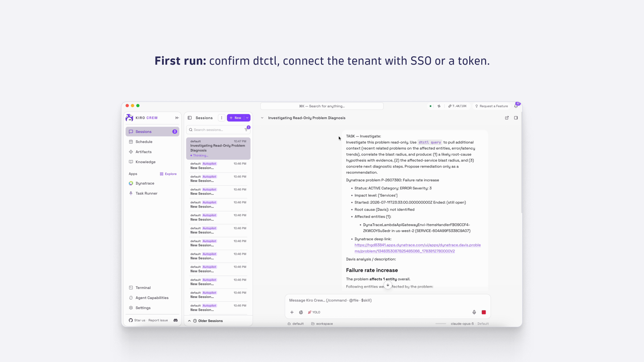The width and height of the screenshot is (644, 362).
Task: Click the Report issue link
Action: click(x=158, y=320)
